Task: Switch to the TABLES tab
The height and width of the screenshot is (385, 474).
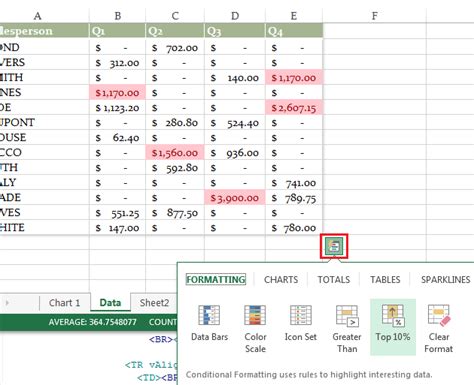Action: click(x=385, y=279)
